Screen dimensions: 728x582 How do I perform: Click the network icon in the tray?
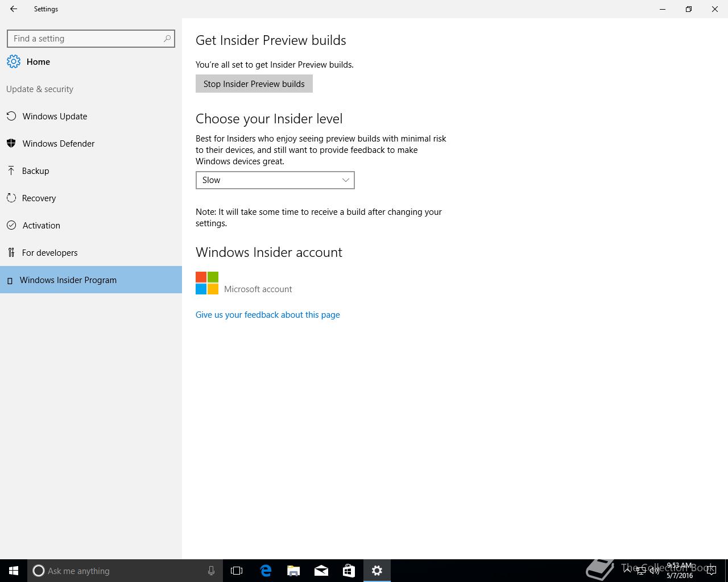point(641,571)
